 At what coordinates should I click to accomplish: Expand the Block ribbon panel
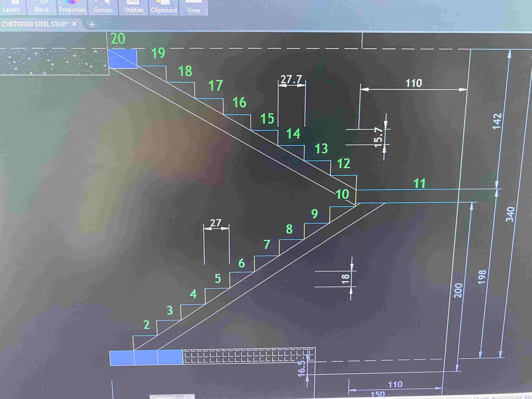pos(42,10)
